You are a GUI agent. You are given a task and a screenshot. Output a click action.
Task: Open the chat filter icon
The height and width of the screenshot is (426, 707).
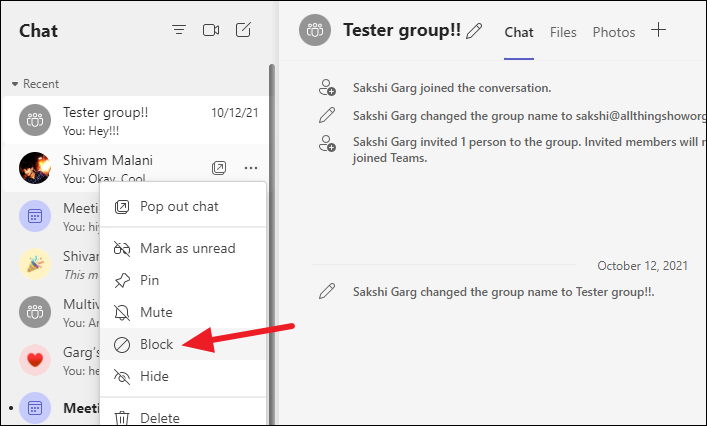point(179,30)
